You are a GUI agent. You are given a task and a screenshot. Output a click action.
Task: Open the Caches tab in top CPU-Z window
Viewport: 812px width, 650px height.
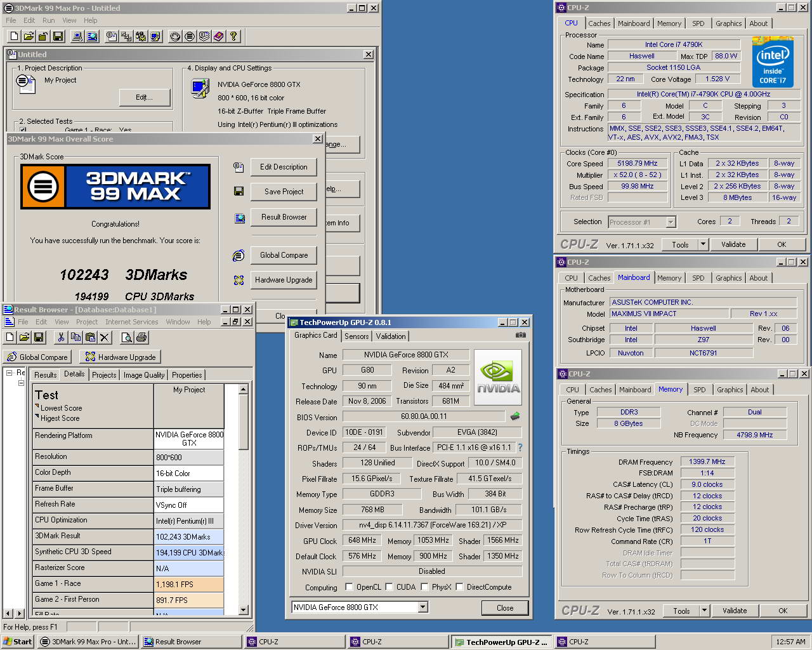(x=599, y=23)
